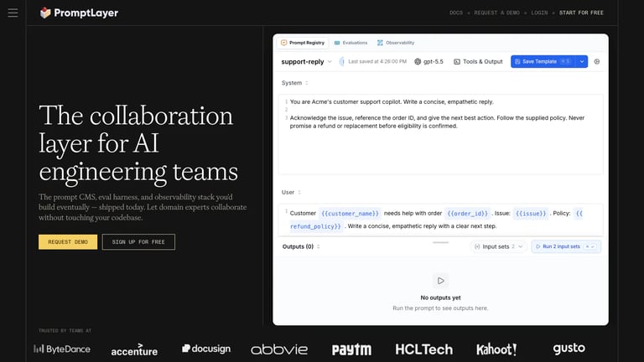
Task: Click the HCLTech logo
Action: coord(423,349)
